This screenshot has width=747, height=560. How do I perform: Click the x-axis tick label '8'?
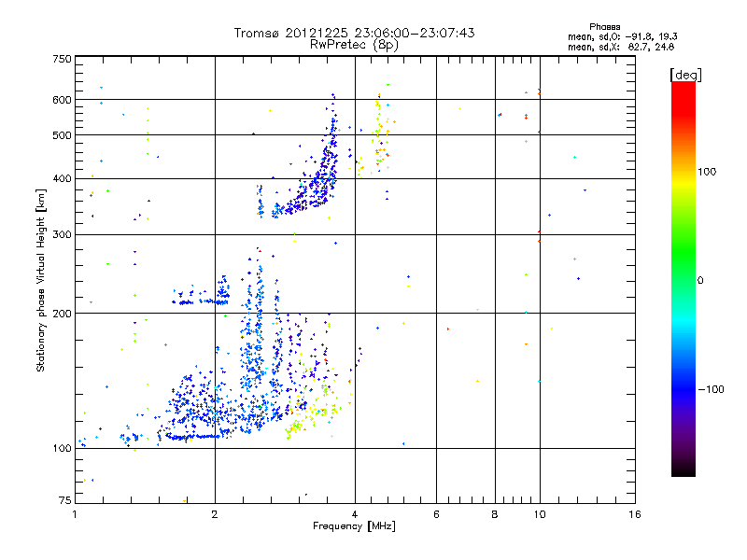tap(495, 514)
